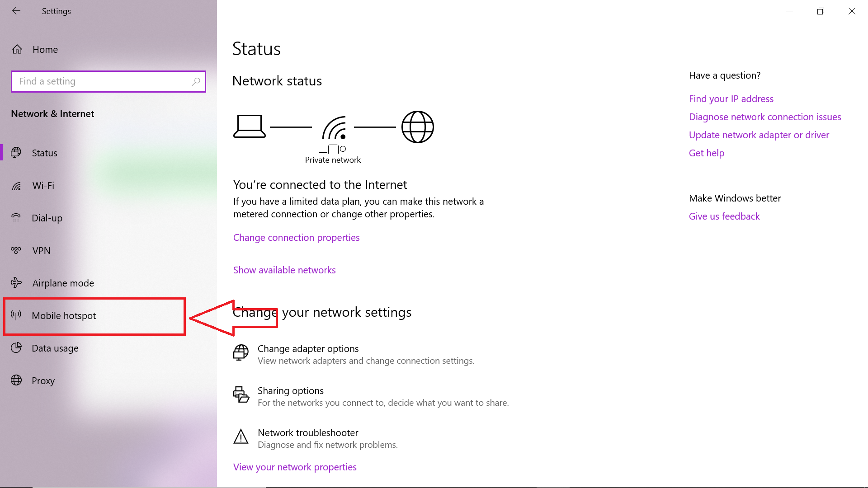Open the Mobile hotspot section
Viewport: 868px width, 488px height.
coord(64,316)
